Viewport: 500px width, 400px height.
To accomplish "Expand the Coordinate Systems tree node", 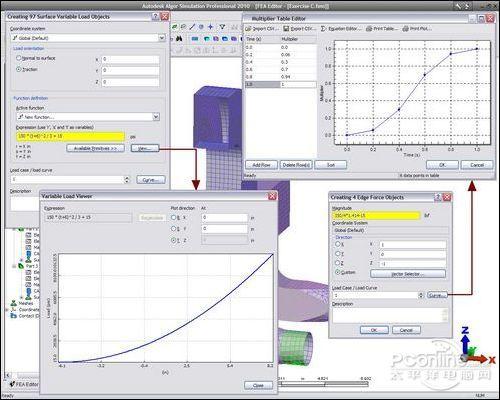I will tap(7, 310).
